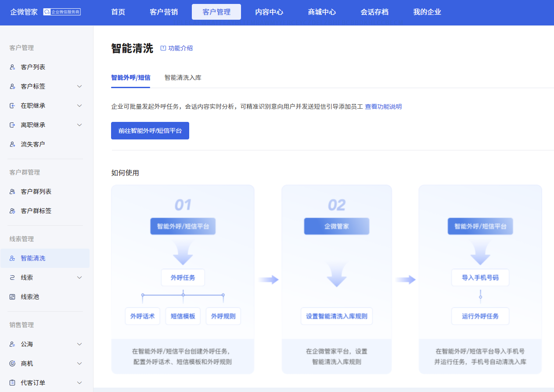The width and height of the screenshot is (554, 392).
Task: Click the 智能清洗 page title
Action: (x=132, y=48)
